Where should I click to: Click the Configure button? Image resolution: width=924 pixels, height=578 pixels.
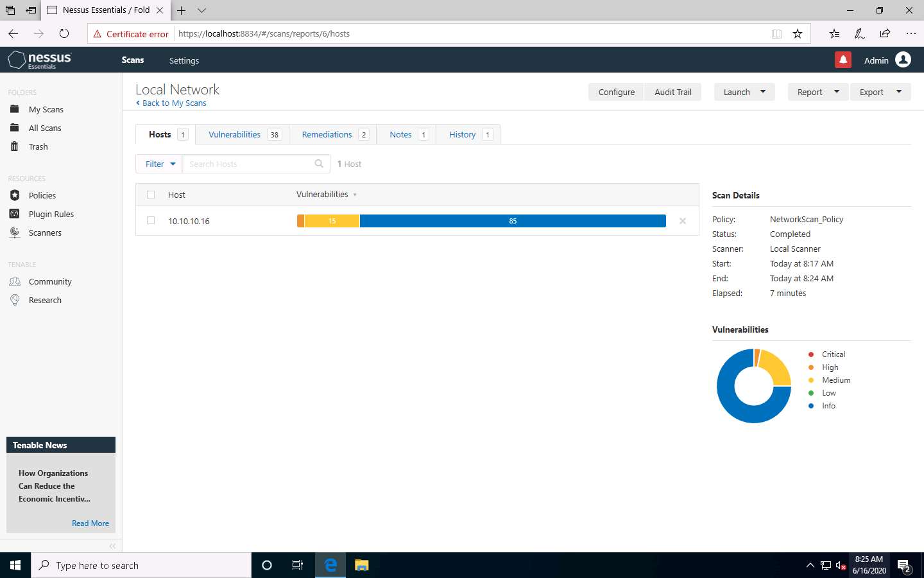pos(616,92)
